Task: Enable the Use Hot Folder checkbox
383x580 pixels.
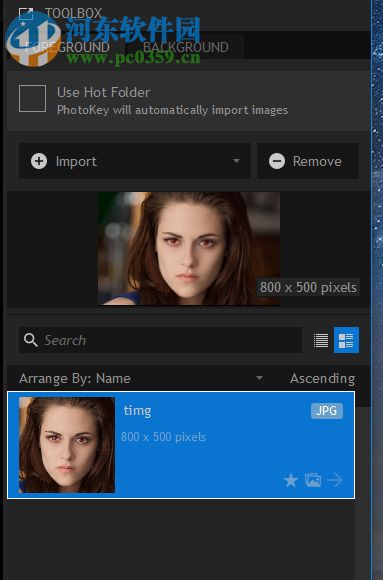Action: click(33, 98)
